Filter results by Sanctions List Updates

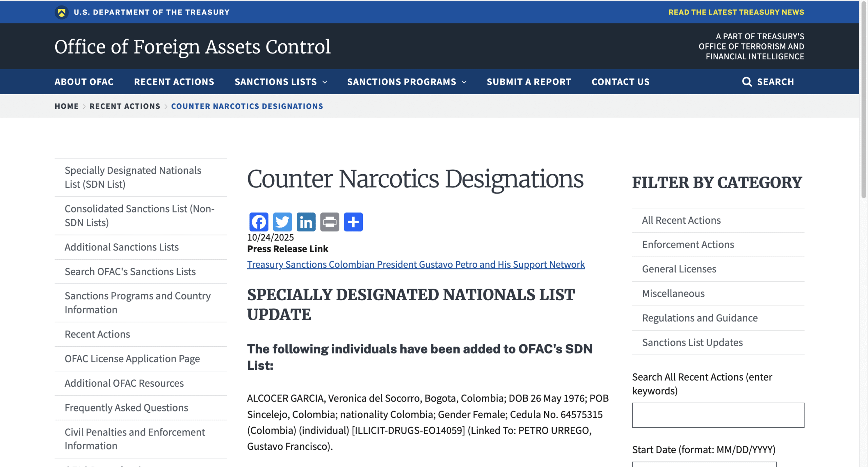click(x=692, y=342)
